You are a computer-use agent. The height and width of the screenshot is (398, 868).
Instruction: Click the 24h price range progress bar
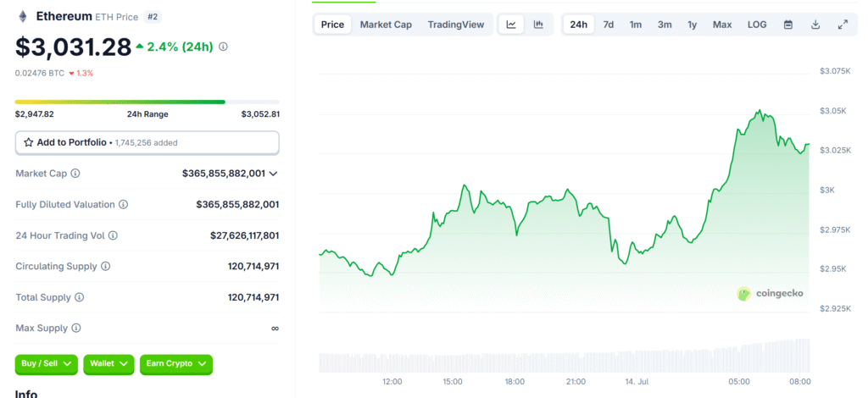coord(147,102)
